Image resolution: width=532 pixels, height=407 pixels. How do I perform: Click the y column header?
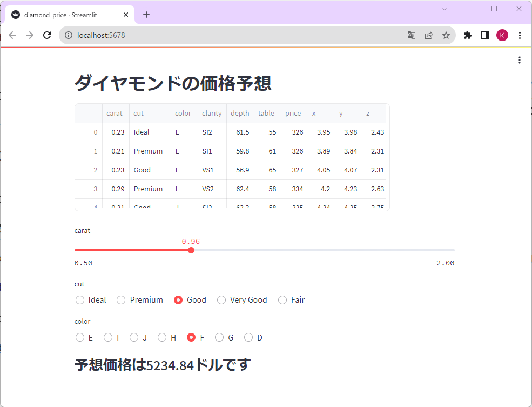click(348, 114)
